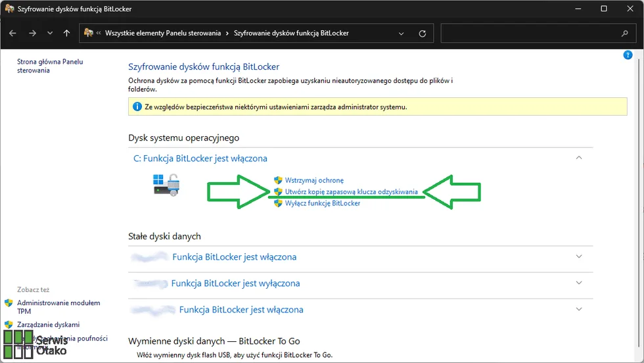Select 'Wszystkie elementy Panelu sterowania' breadcrumb

(x=163, y=34)
